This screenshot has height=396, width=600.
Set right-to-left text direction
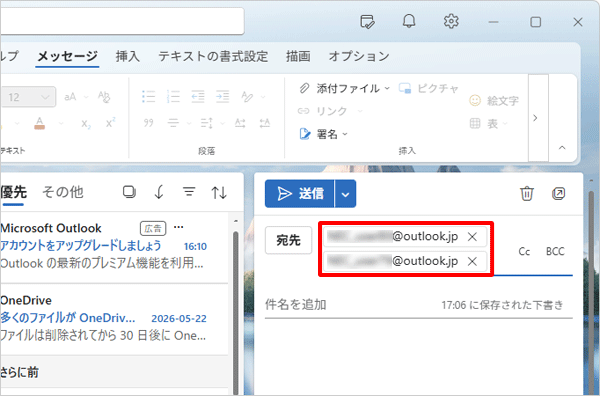coord(265,123)
